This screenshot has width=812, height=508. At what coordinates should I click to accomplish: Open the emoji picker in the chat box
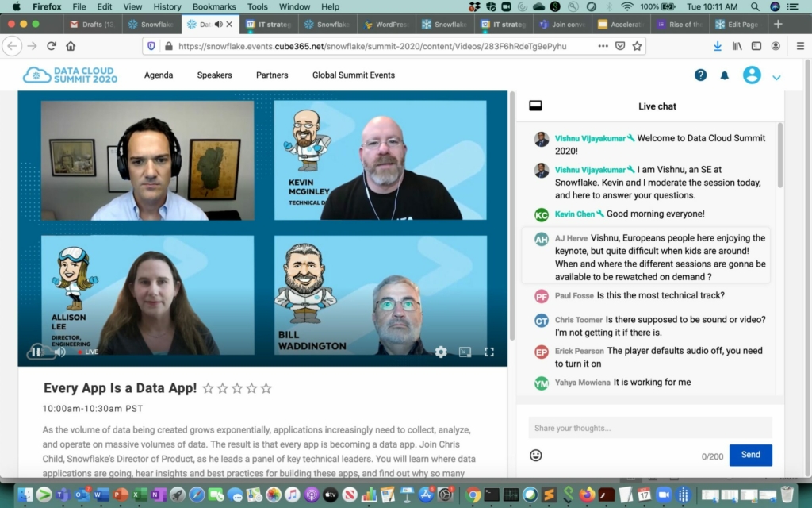point(536,456)
